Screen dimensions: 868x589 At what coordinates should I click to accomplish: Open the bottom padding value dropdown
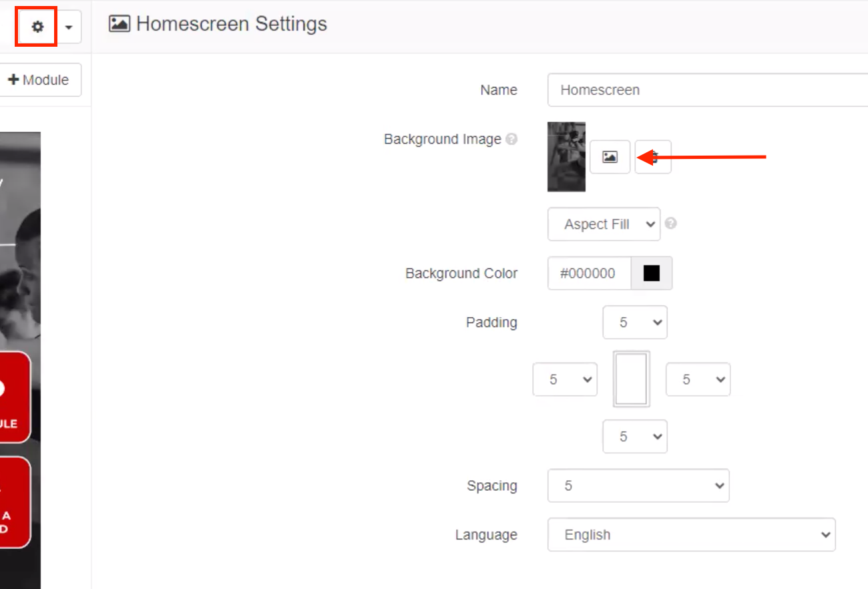634,436
